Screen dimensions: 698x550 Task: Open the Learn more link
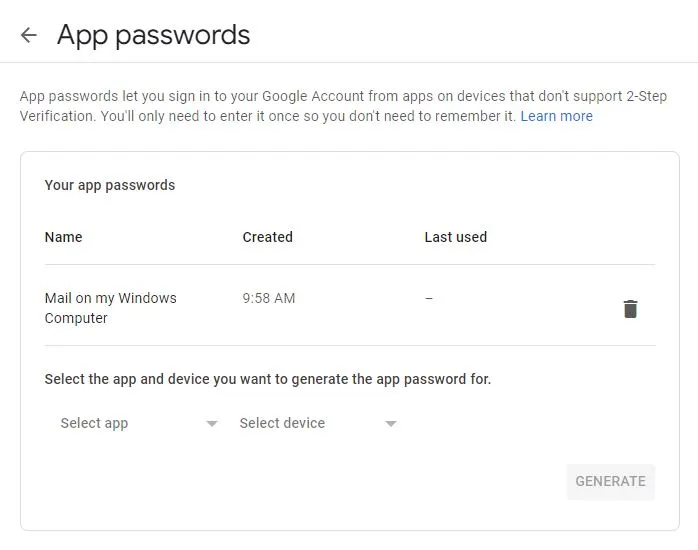(x=556, y=116)
